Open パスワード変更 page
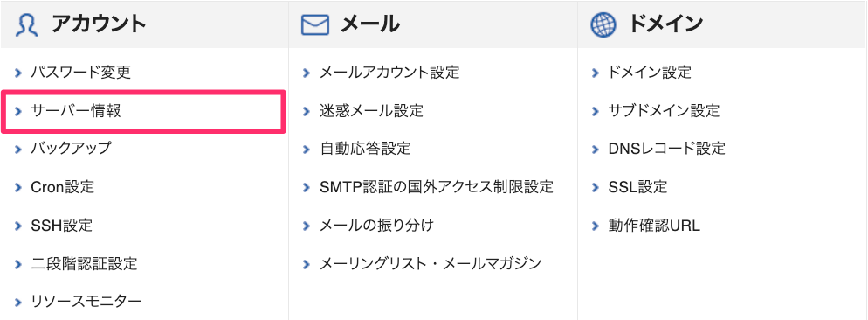Image resolution: width=868 pixels, height=320 pixels. (x=81, y=72)
